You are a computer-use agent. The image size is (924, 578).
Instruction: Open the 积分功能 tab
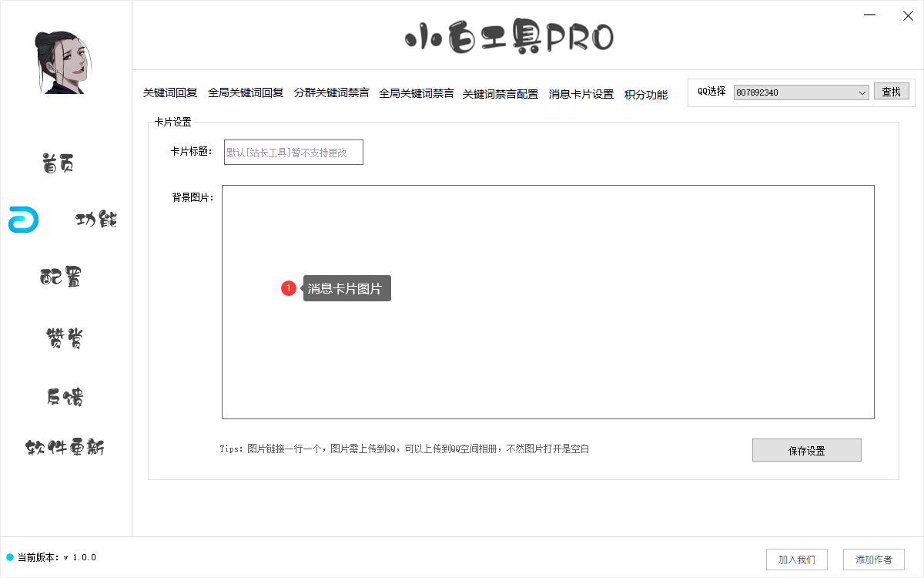click(x=646, y=94)
